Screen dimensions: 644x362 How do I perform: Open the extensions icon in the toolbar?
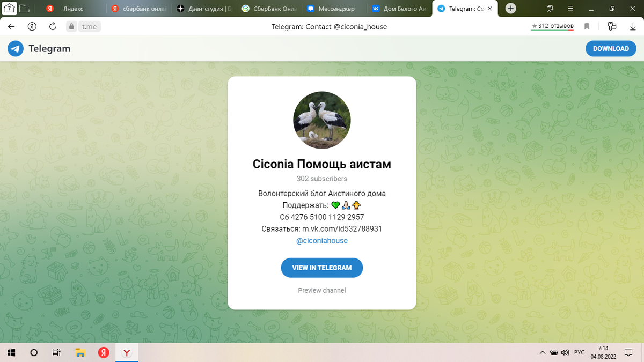click(612, 26)
